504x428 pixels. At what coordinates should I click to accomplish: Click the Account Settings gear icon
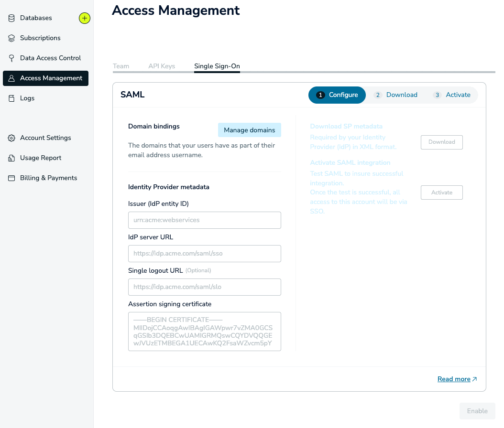pyautogui.click(x=11, y=138)
